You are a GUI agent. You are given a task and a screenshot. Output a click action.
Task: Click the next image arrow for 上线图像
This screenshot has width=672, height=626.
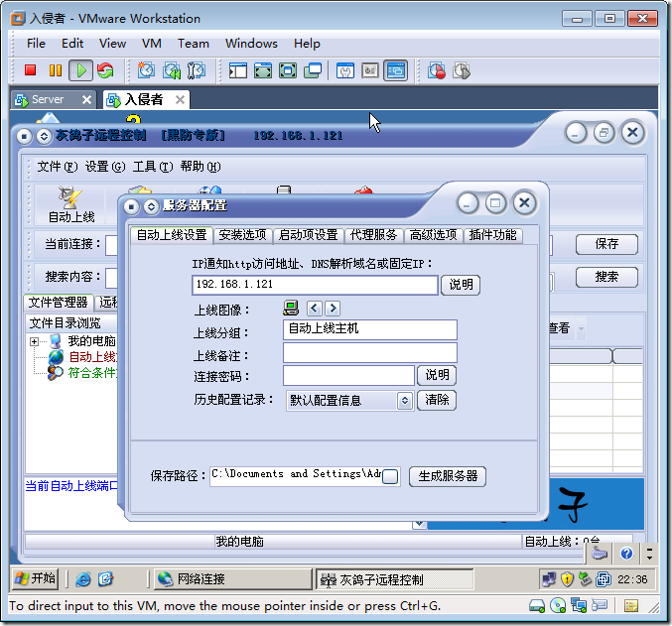click(333, 309)
